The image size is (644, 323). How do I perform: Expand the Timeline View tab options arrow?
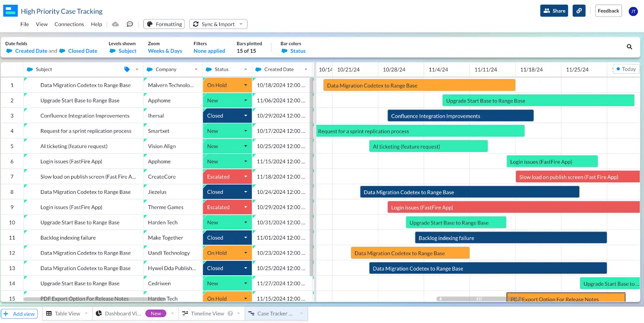point(239,313)
